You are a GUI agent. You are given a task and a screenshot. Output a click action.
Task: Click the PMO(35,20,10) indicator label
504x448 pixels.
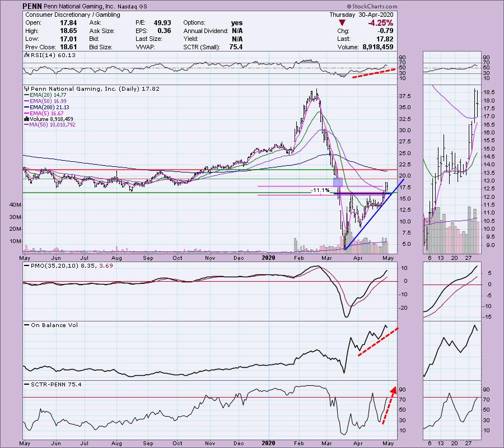pos(72,266)
